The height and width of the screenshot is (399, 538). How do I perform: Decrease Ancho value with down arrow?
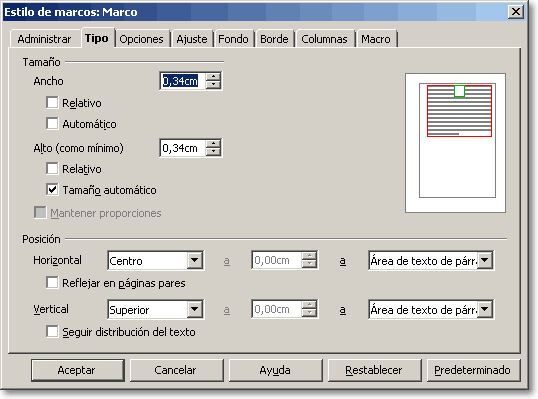(x=213, y=85)
